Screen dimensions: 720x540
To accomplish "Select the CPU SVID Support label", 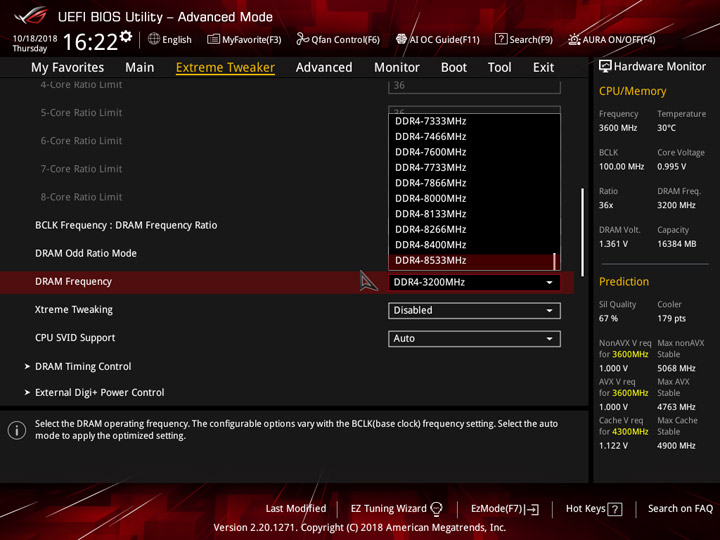I will click(75, 338).
